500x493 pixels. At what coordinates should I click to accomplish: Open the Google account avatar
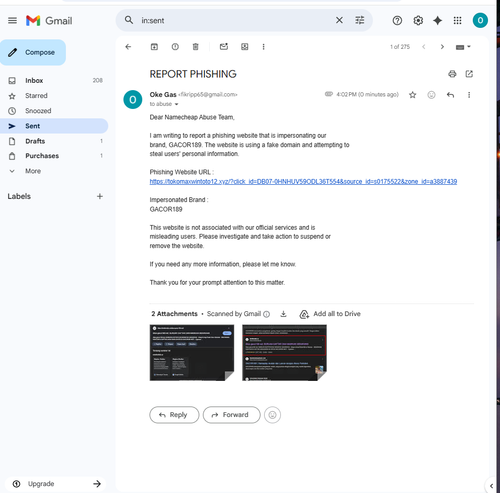pos(480,21)
